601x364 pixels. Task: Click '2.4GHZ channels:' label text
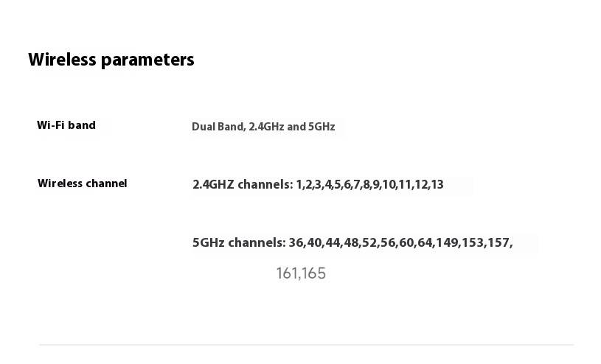pyautogui.click(x=243, y=184)
